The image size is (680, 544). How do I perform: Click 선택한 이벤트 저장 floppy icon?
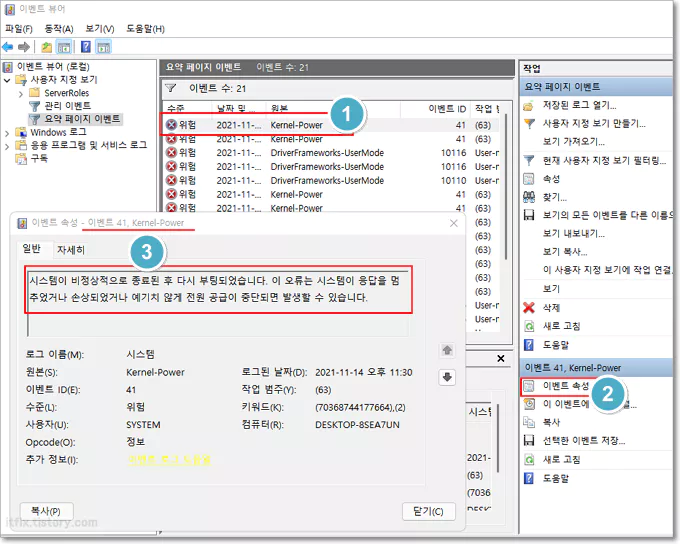pos(529,441)
